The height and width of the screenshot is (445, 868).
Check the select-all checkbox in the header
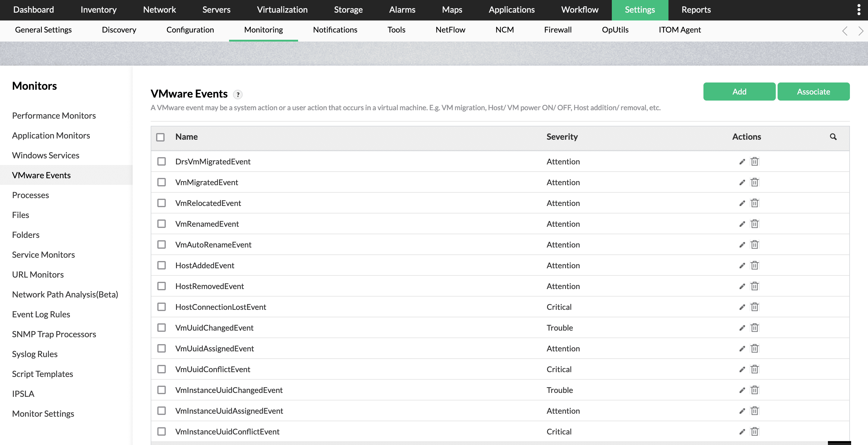(x=160, y=137)
